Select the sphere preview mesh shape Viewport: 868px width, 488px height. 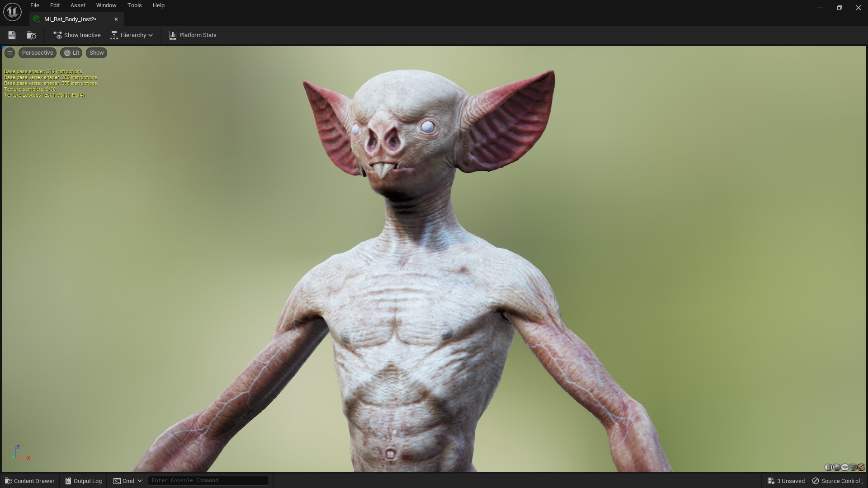pos(837,467)
